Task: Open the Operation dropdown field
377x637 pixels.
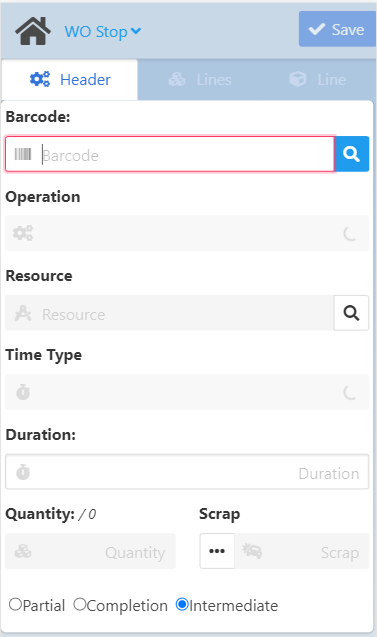Action: pyautogui.click(x=187, y=233)
